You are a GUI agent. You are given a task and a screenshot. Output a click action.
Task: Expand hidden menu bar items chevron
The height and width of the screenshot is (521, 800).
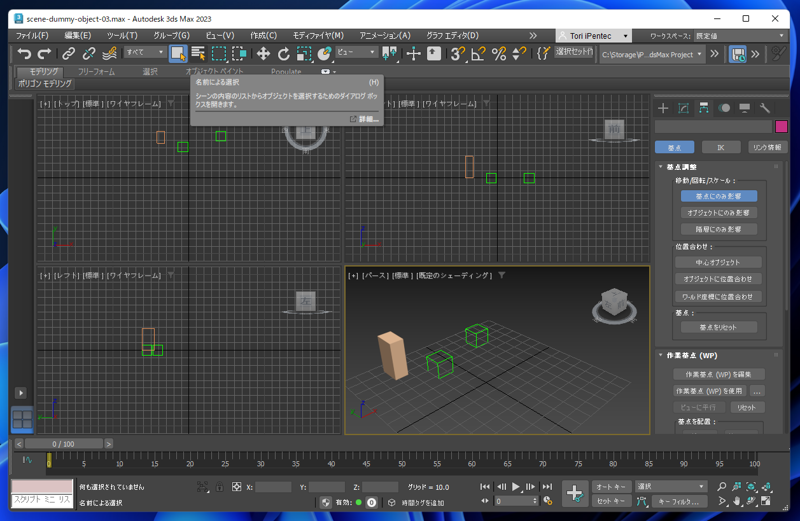tap(533, 36)
